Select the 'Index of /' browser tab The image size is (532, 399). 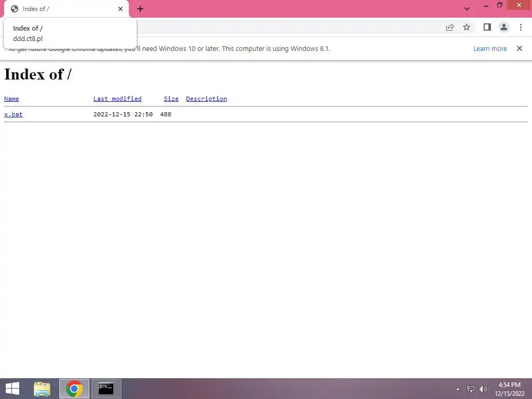(66, 9)
